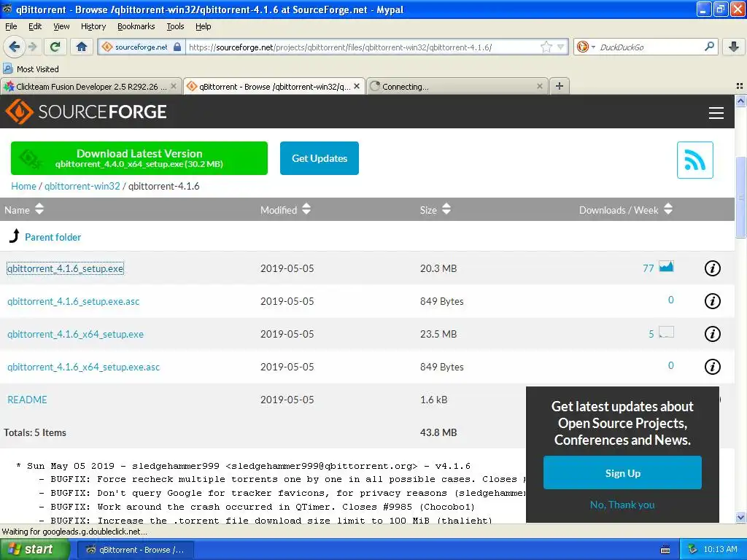
Task: Click the system tray network icon
Action: click(x=692, y=549)
